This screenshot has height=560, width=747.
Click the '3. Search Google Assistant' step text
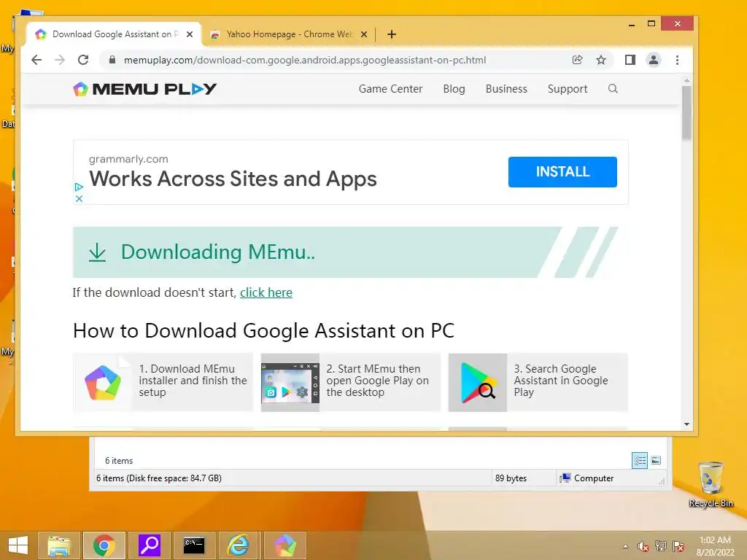point(561,381)
